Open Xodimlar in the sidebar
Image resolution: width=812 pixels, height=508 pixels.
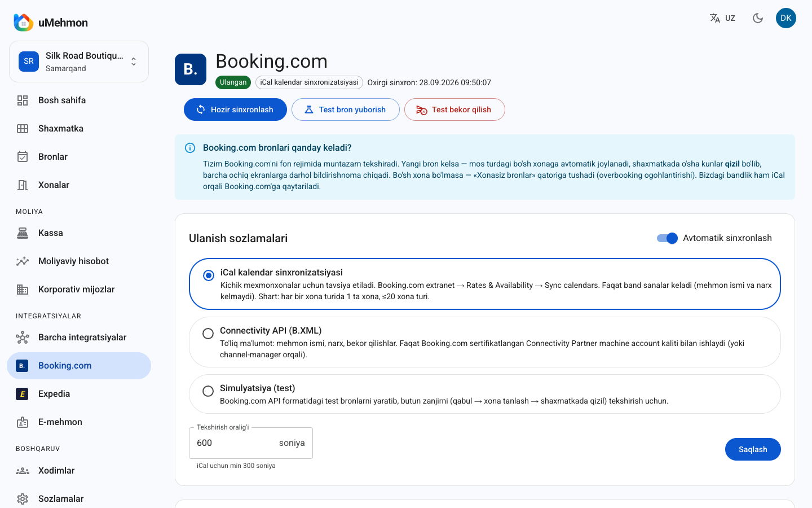79,471
